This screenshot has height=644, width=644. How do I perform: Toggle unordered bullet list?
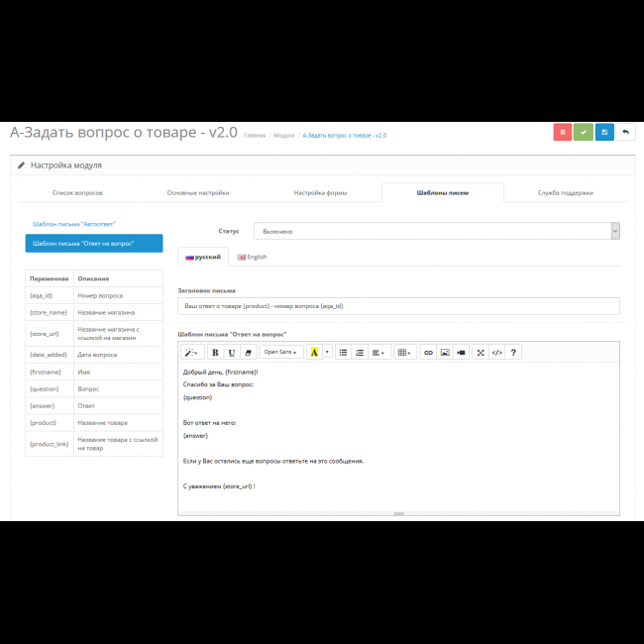pyautogui.click(x=343, y=352)
